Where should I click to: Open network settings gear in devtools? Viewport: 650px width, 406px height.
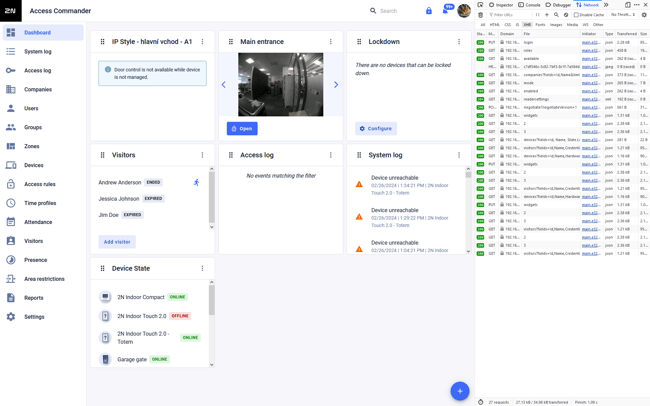(x=644, y=15)
